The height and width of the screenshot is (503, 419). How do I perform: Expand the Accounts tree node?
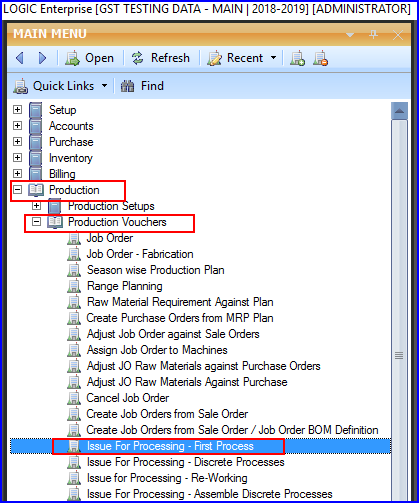[x=17, y=125]
